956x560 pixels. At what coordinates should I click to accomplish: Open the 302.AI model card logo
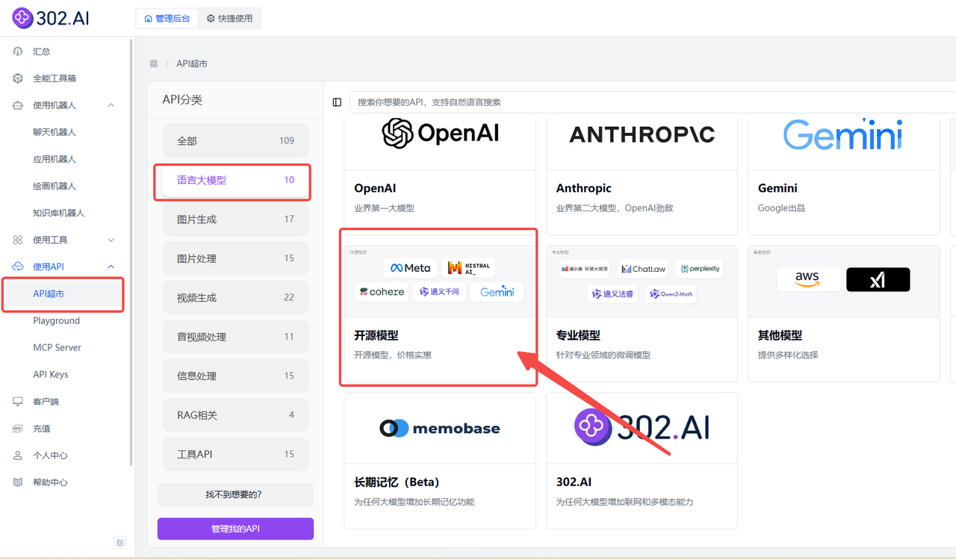(x=642, y=428)
